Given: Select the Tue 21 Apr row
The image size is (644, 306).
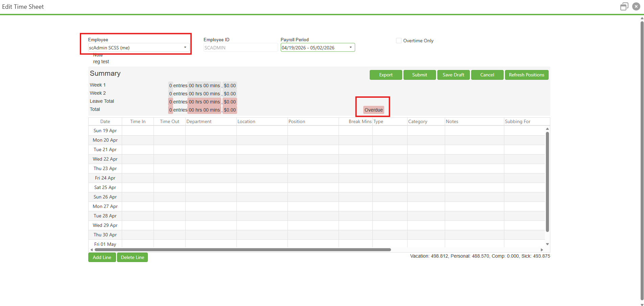Looking at the screenshot, I should 317,149.
